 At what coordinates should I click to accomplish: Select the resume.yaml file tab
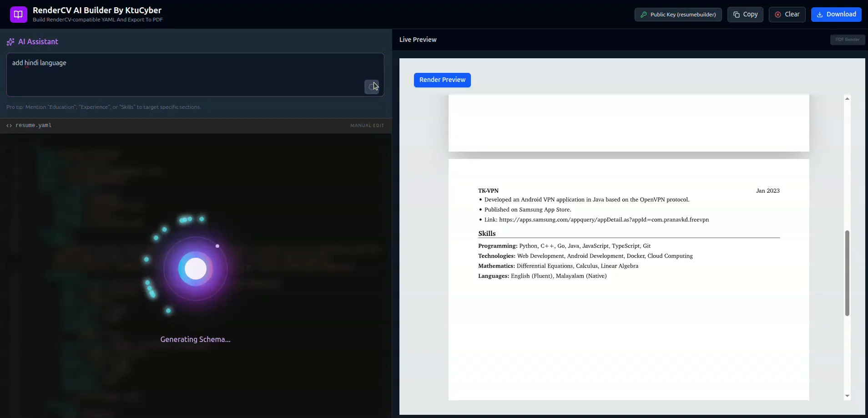point(33,126)
